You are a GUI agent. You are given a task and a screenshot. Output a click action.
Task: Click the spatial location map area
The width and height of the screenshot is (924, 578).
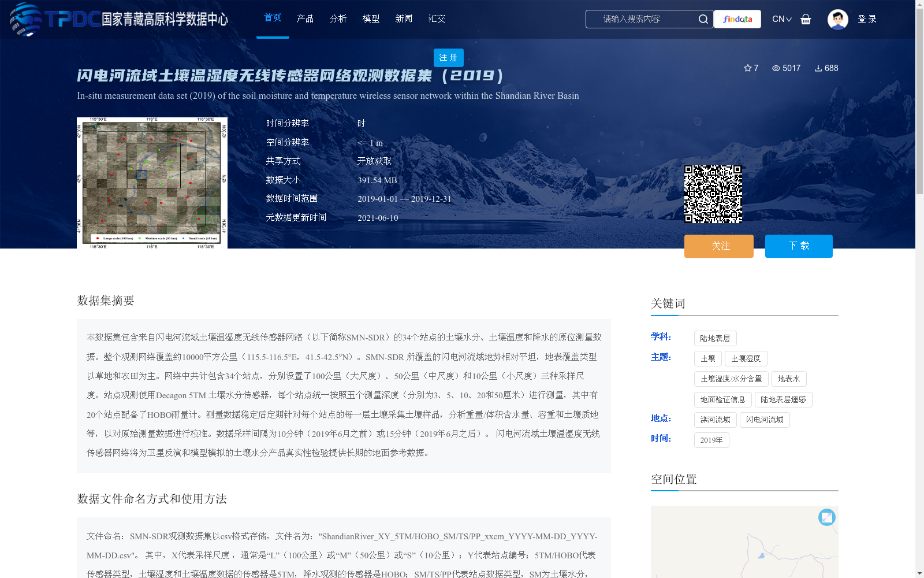744,542
